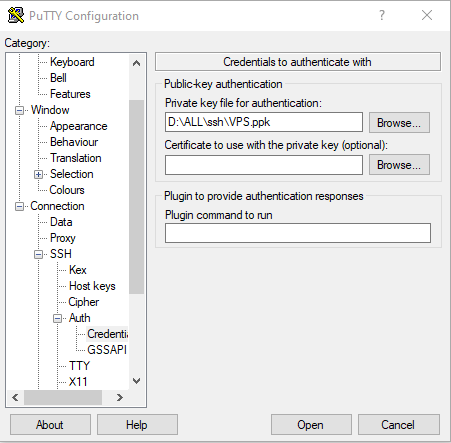Click the 'Certificate to use with the private key' label
The width and height of the screenshot is (451, 443).
click(x=276, y=145)
